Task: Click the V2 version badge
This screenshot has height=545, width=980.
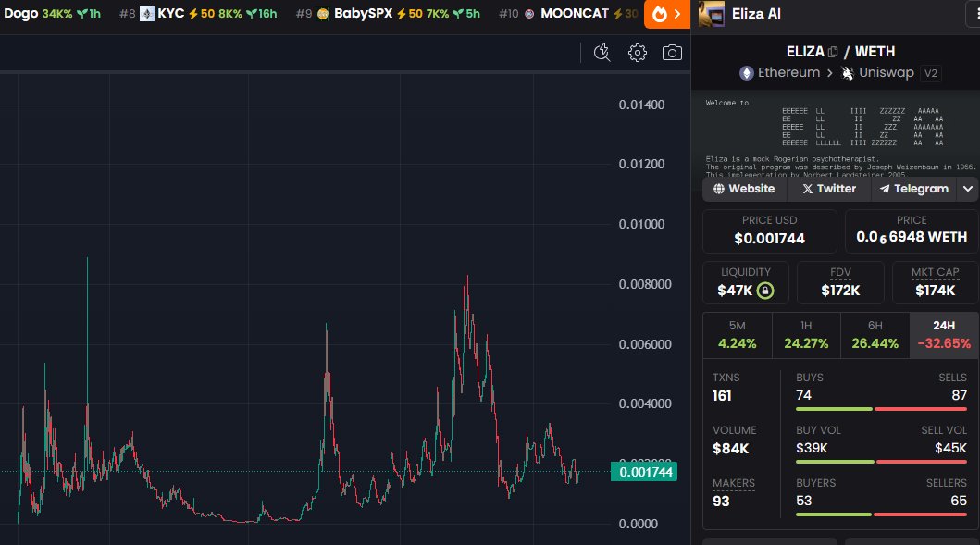Action: point(931,73)
